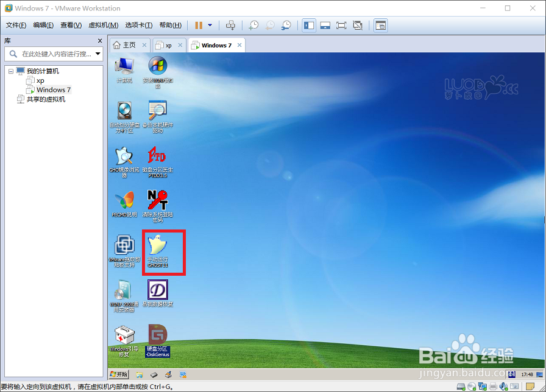Open the 查看(V) menu
Screen dimensions: 546x392
tap(71, 26)
